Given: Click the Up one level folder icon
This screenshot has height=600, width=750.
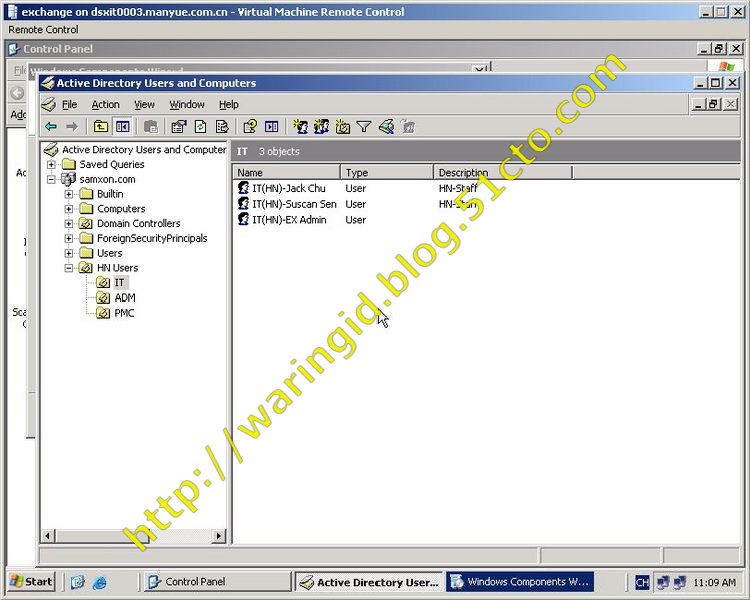Looking at the screenshot, I should tap(101, 127).
